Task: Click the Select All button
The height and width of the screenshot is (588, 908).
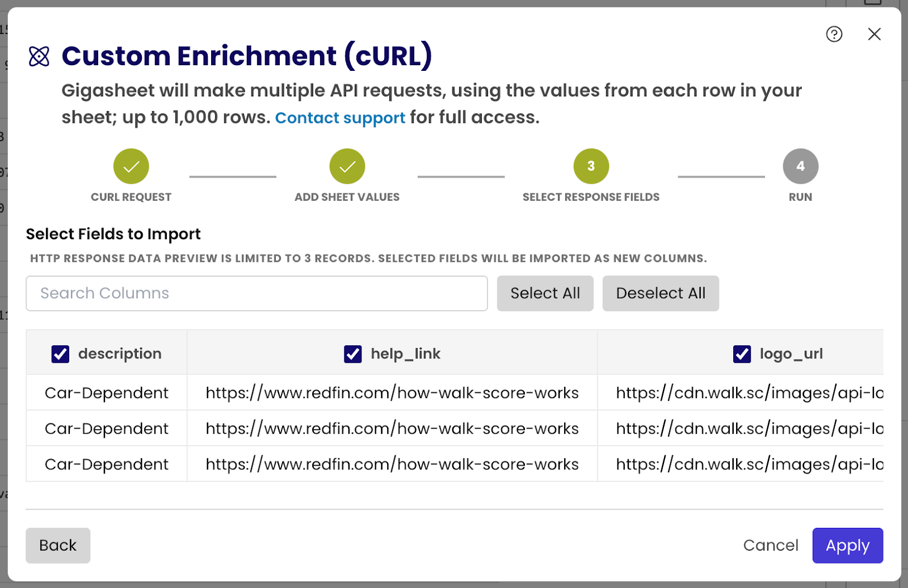Action: [545, 293]
